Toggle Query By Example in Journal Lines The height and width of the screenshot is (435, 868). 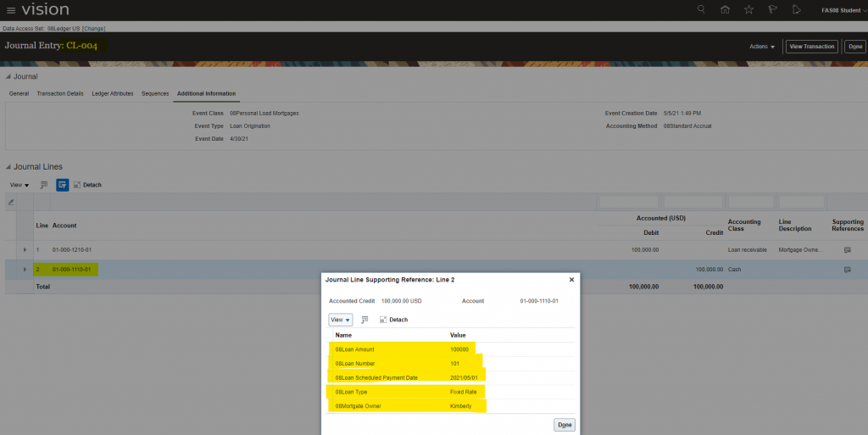[62, 184]
